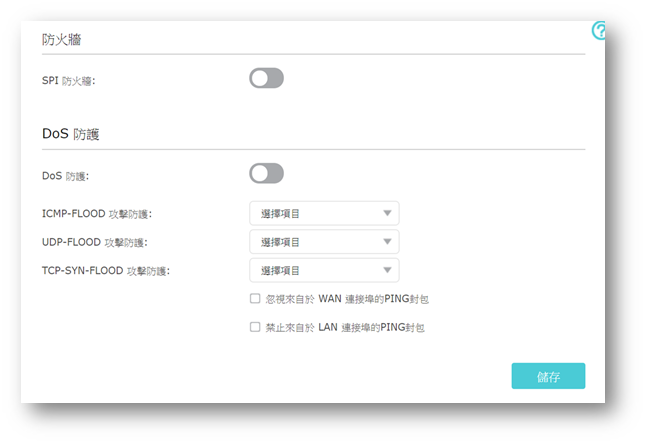The image size is (647, 445).
Task: Turn on the DoS 防護 toggle switch
Action: 266,174
